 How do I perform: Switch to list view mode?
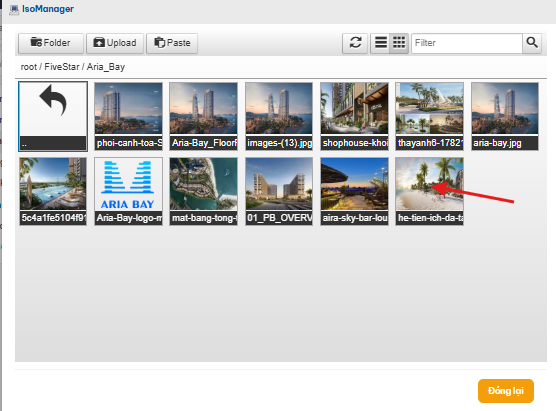coord(380,43)
